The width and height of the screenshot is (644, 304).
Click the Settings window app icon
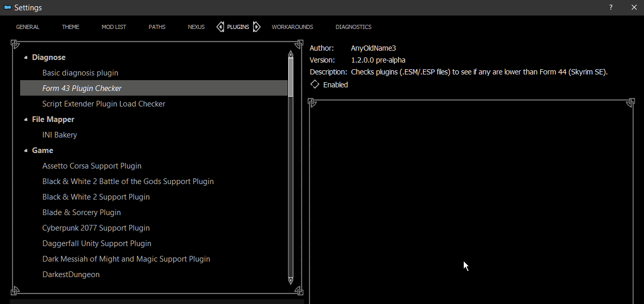click(x=7, y=8)
